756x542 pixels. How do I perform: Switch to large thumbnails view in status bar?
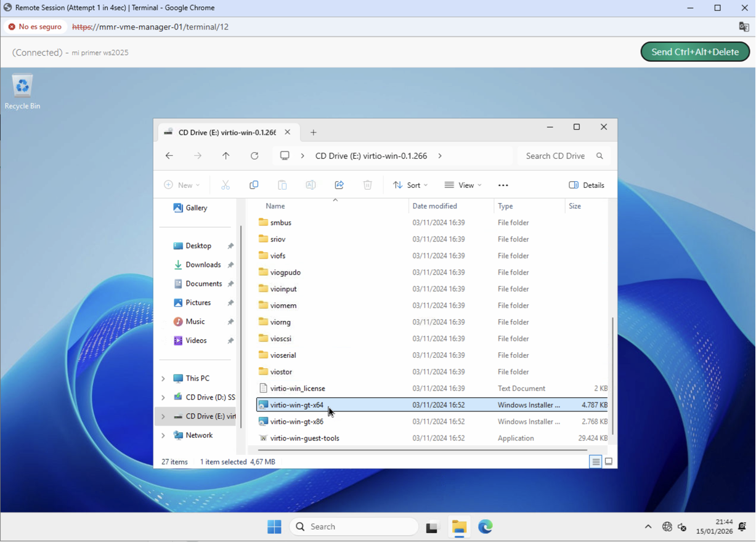tap(609, 461)
